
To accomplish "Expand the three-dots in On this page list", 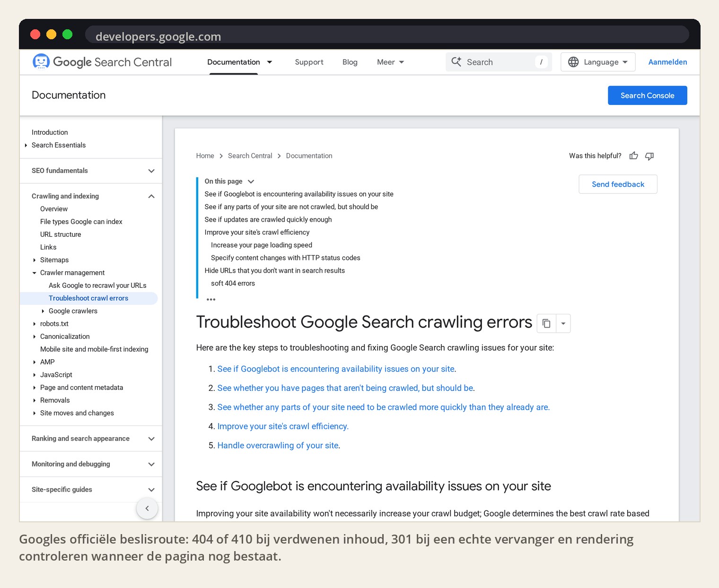I will (x=211, y=299).
